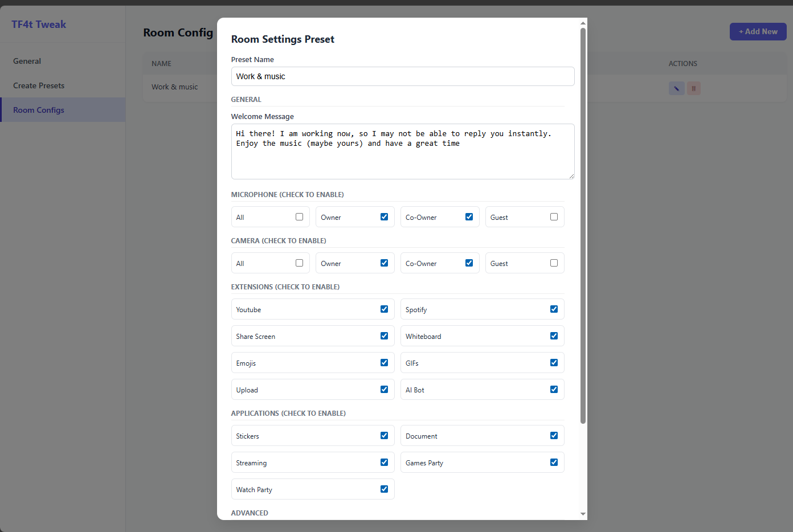Enable camera for All
Image resolution: width=793 pixels, height=532 pixels.
[x=299, y=263]
